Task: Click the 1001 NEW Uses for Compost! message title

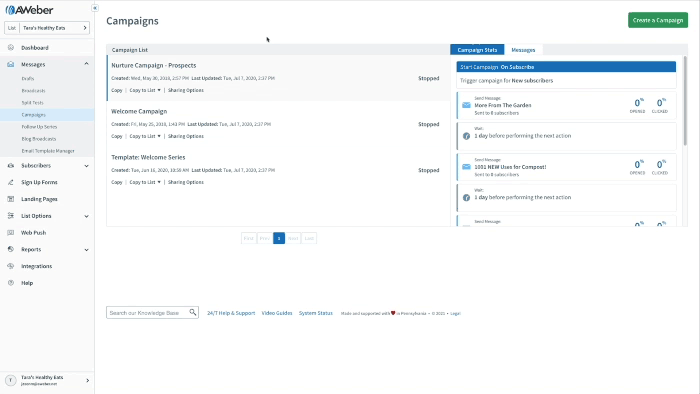Action: (510, 167)
